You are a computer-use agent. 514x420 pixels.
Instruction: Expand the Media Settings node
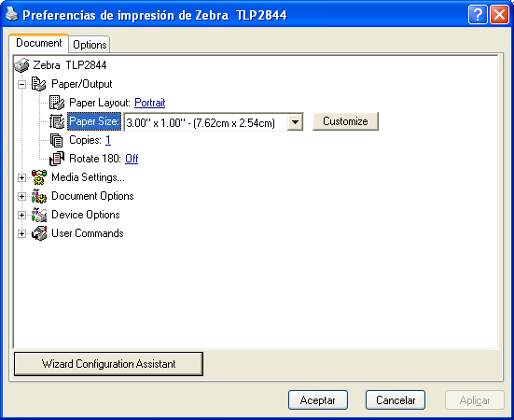22,177
